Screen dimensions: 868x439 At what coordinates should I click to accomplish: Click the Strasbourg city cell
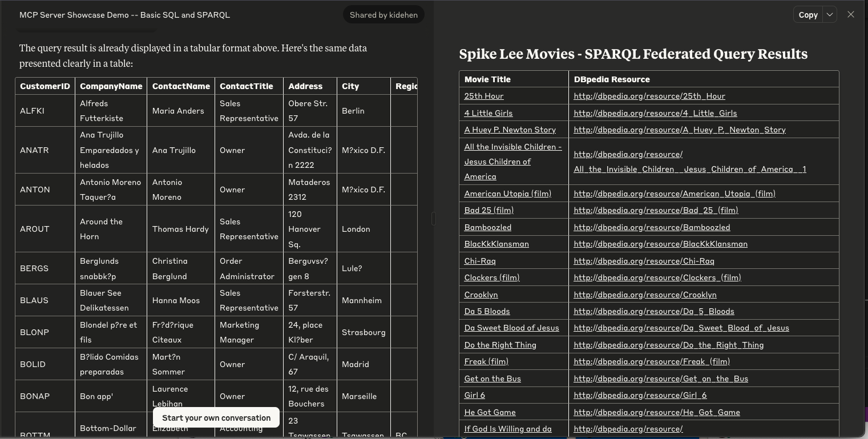tap(364, 332)
